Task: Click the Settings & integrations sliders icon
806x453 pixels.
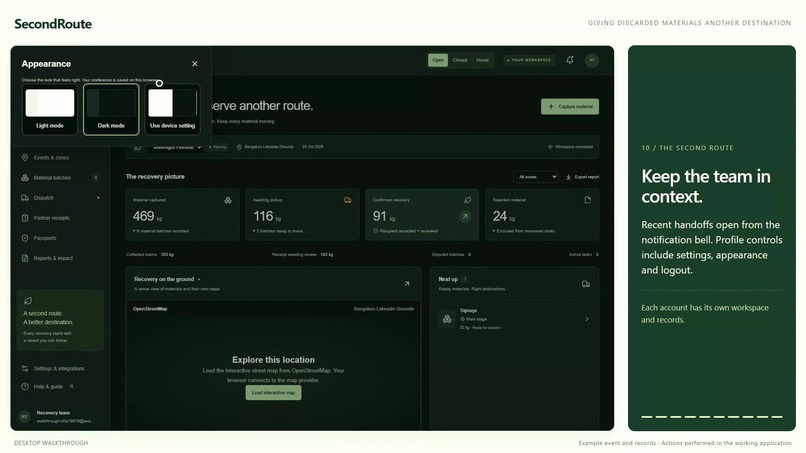Action: [25, 369]
